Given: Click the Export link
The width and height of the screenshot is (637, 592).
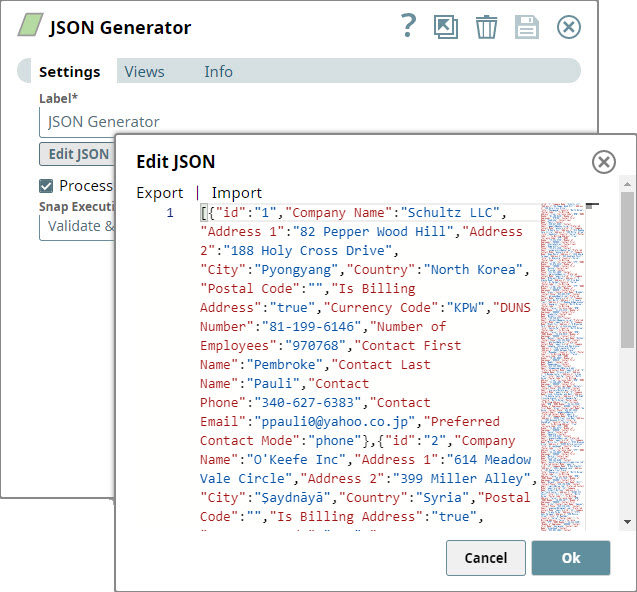Looking at the screenshot, I should [160, 193].
